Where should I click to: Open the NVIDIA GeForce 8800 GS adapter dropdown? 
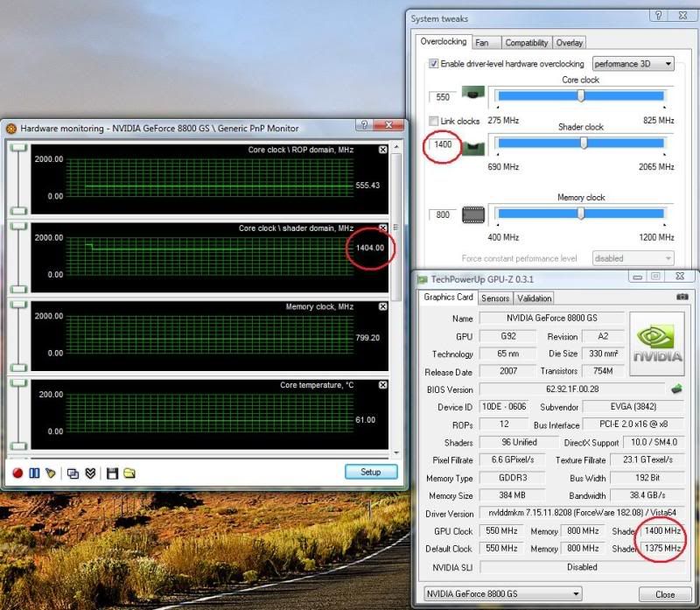[x=502, y=593]
